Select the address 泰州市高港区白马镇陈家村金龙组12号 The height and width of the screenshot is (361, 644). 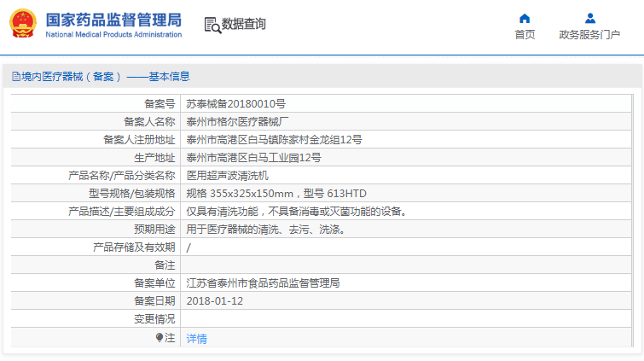click(274, 140)
